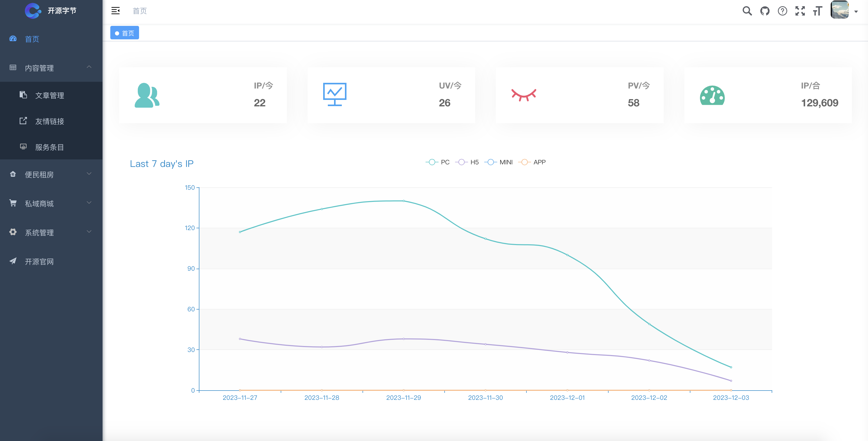Click the 开源字节 logo icon

[33, 11]
